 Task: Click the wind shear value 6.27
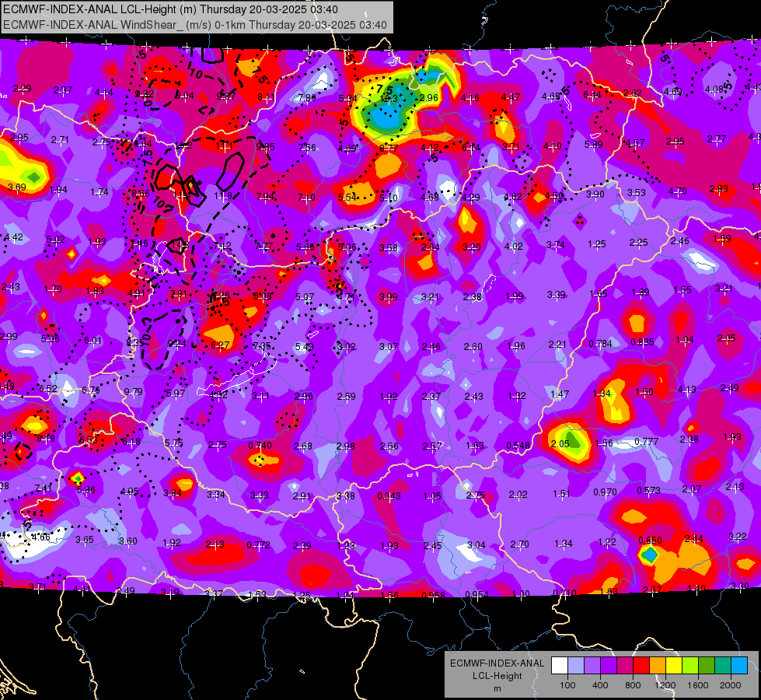click(220, 345)
